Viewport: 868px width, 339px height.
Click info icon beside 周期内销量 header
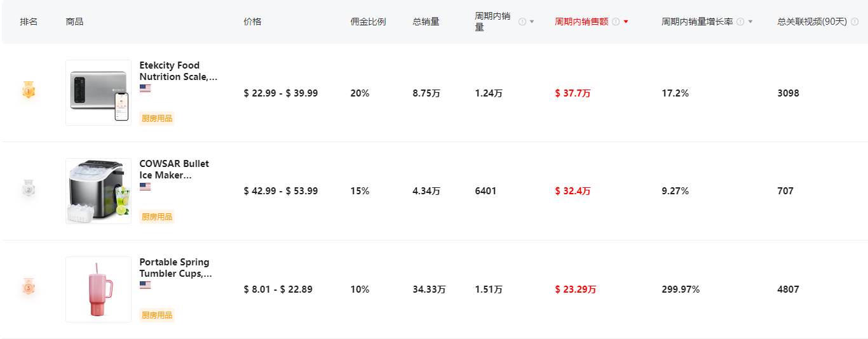[522, 22]
